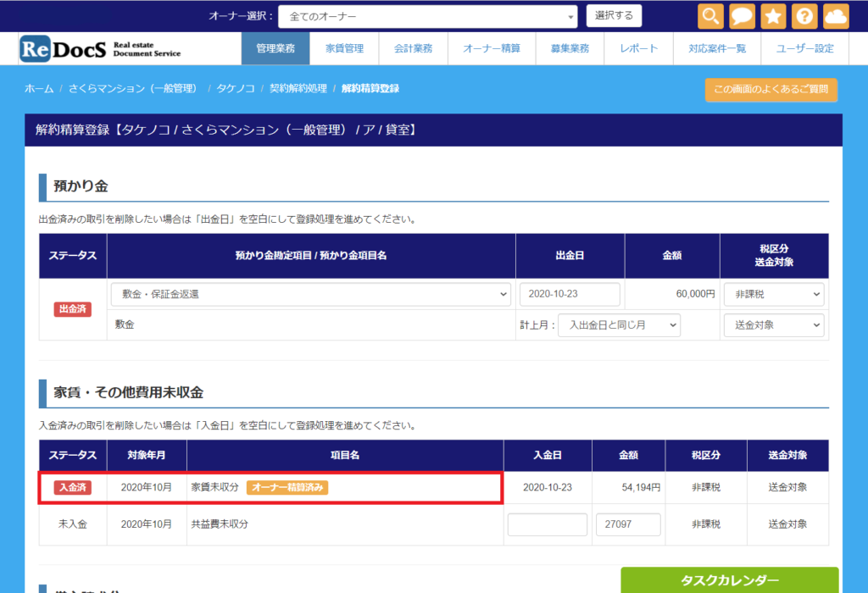The width and height of the screenshot is (868, 593).
Task: Click the 出金日 field showing 2020-10-23
Action: (x=570, y=294)
